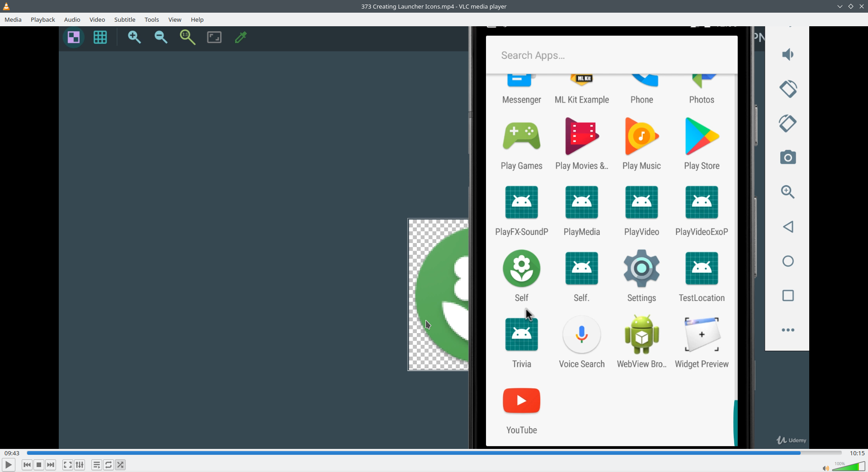Launch the TestLocation app
The width and height of the screenshot is (868, 472).
click(702, 276)
